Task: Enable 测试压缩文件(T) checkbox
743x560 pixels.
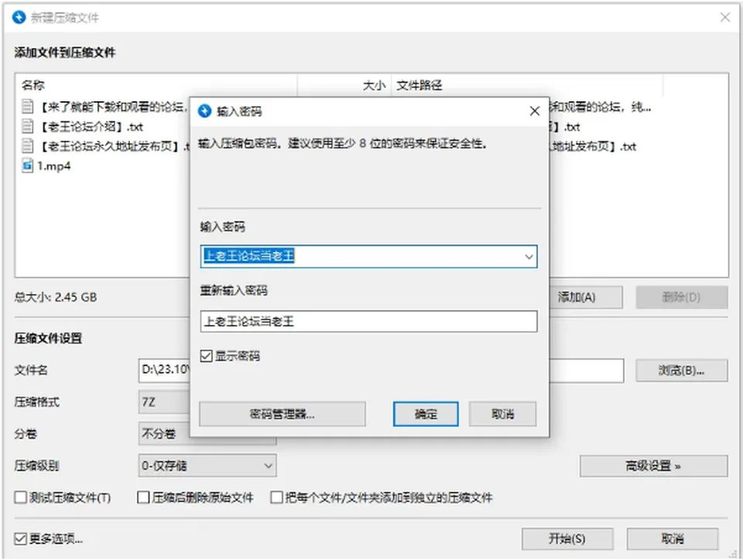Action: (20, 497)
